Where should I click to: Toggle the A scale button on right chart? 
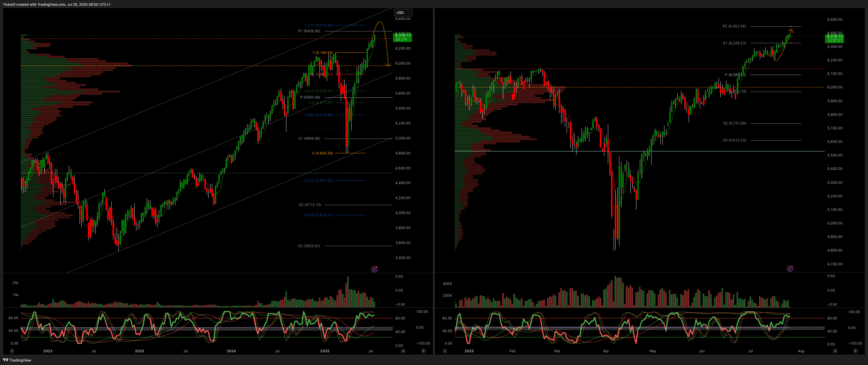pos(835,351)
